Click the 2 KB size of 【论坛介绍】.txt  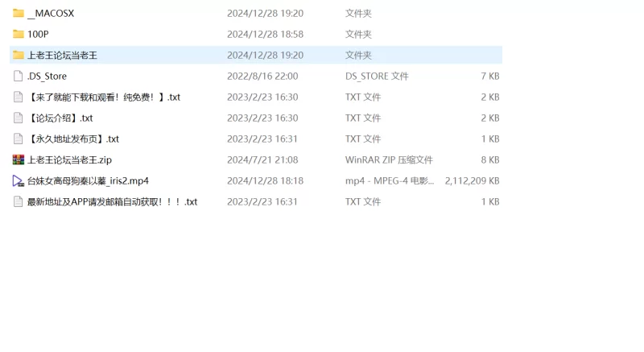[x=490, y=118]
